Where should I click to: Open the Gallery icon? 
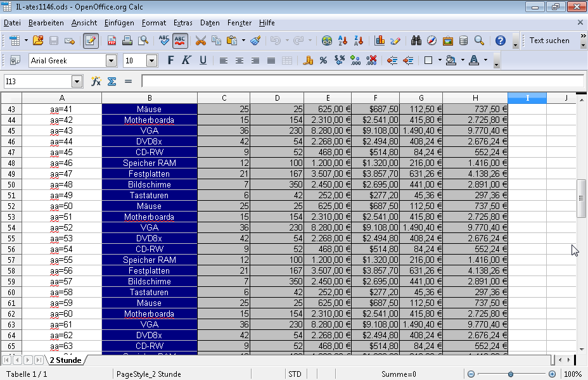448,41
